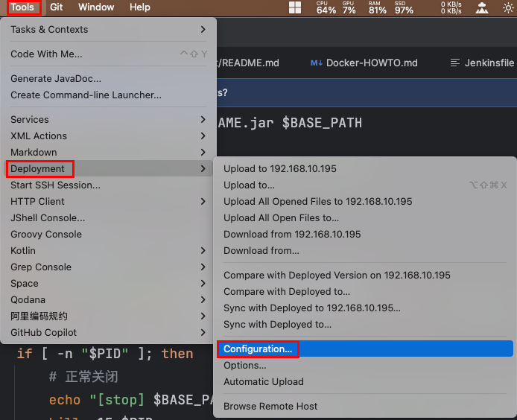Expand XML Actions submenu
Image resolution: width=517 pixels, height=420 pixels.
click(108, 136)
